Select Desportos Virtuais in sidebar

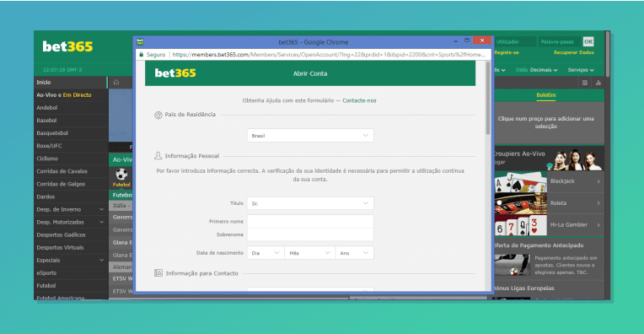point(71,248)
